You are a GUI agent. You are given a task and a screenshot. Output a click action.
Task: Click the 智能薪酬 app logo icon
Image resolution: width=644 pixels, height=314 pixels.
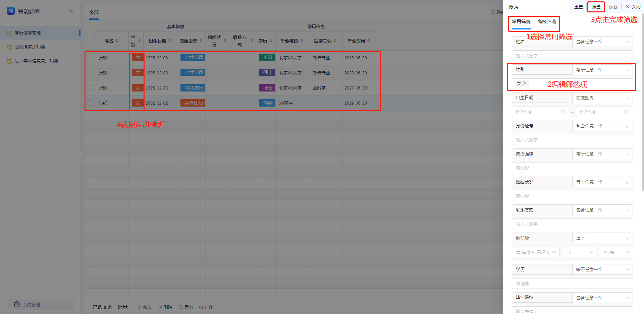(11, 11)
